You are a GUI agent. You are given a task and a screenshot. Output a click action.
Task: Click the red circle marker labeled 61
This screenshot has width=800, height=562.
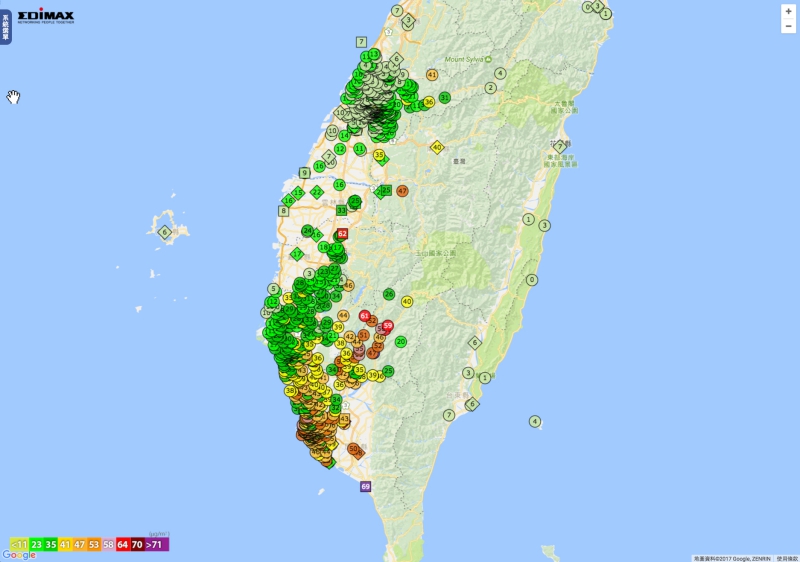(364, 316)
